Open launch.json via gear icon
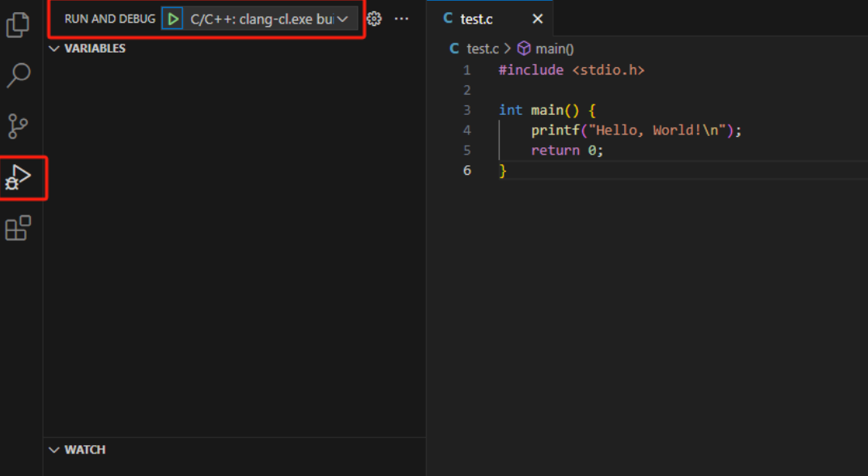868x476 pixels. coord(373,19)
